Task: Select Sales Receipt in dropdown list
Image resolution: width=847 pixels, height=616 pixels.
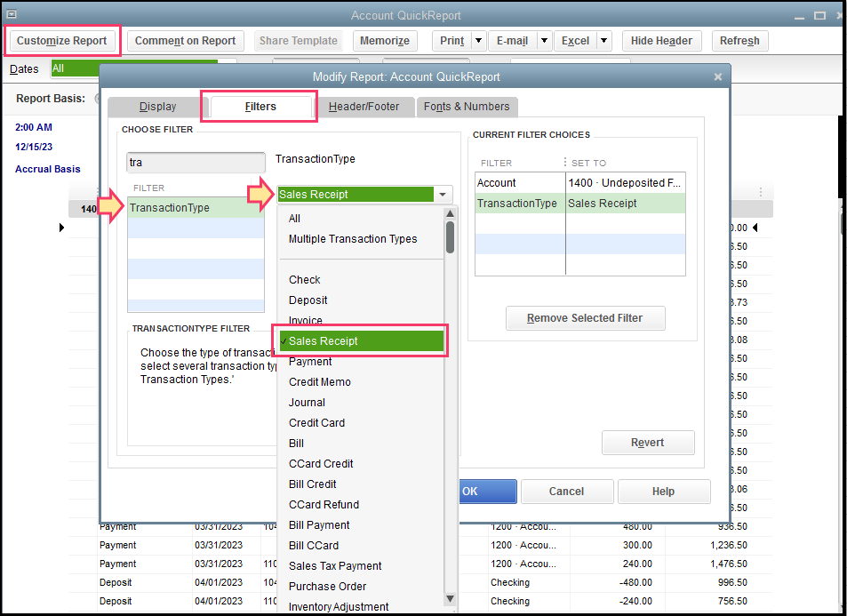Action: [361, 341]
